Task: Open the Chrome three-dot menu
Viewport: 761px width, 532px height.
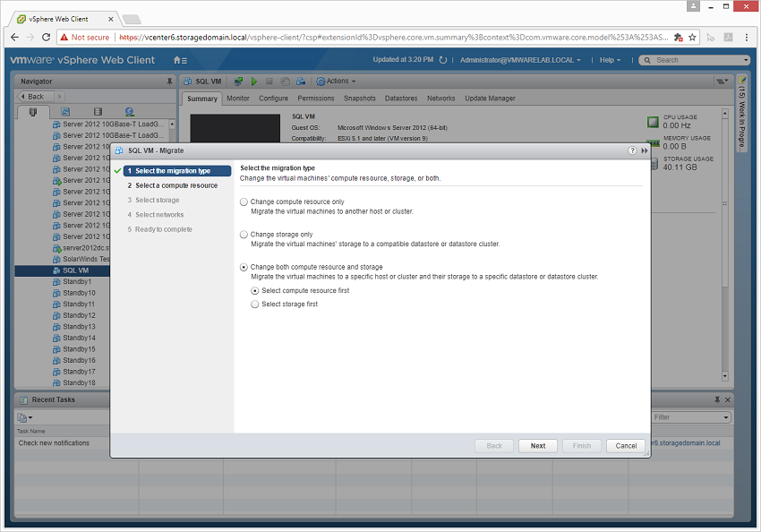Action: coord(747,38)
